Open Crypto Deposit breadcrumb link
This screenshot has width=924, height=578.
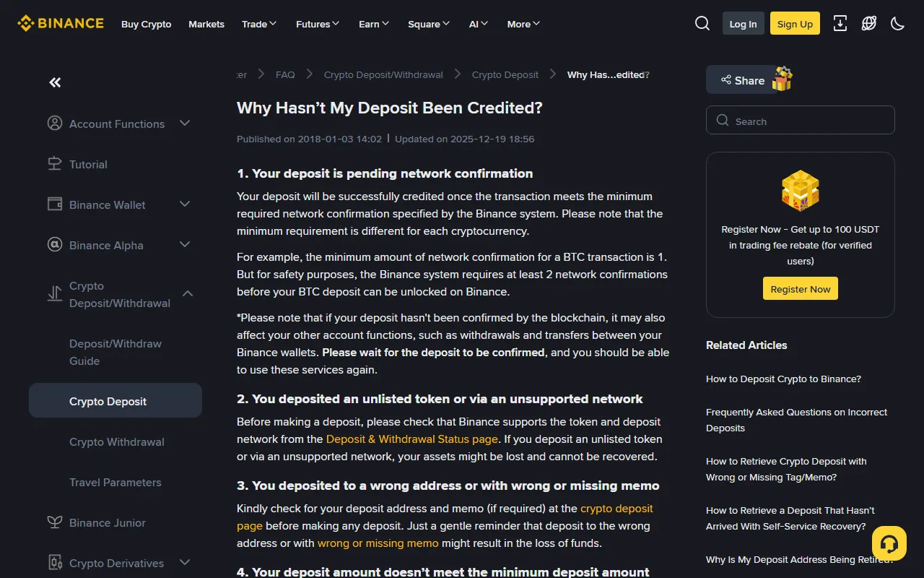tap(505, 75)
